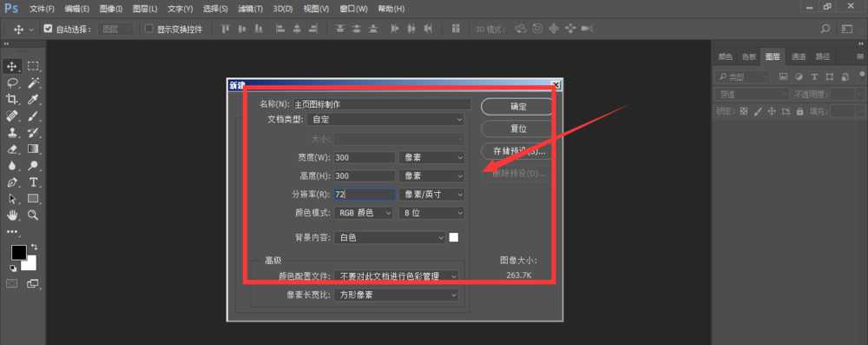This screenshot has height=345, width=868.
Task: Open the 像素长宽比 方形像素 dropdown
Action: [396, 295]
